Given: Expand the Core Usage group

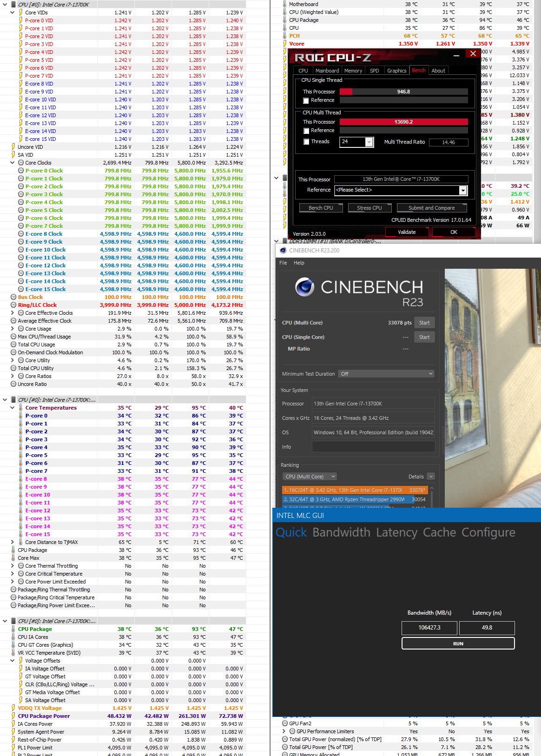Looking at the screenshot, I should [13, 329].
